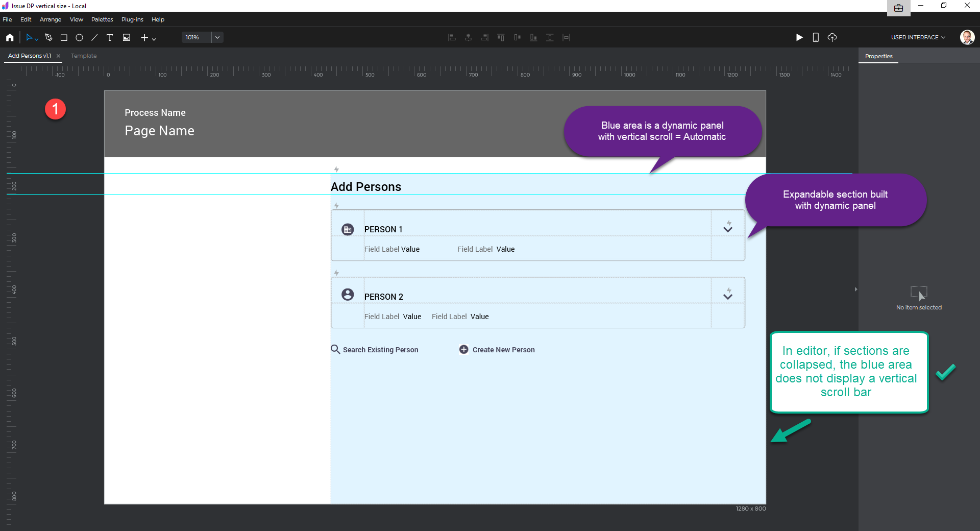
Task: Expand the PERSON 2 section chevron
Action: click(x=728, y=296)
